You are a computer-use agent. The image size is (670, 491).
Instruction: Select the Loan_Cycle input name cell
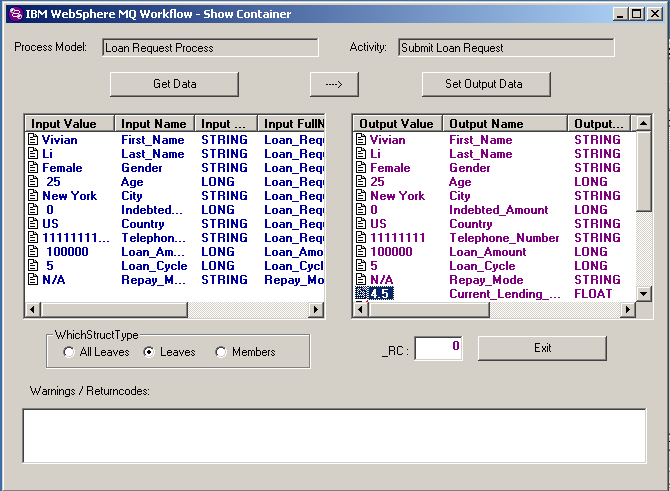point(154,266)
